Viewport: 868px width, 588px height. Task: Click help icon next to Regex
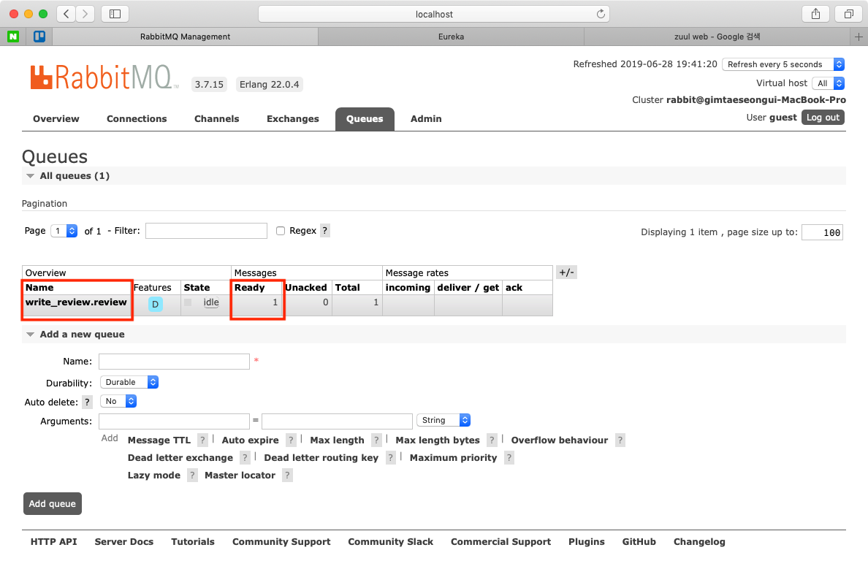325,231
